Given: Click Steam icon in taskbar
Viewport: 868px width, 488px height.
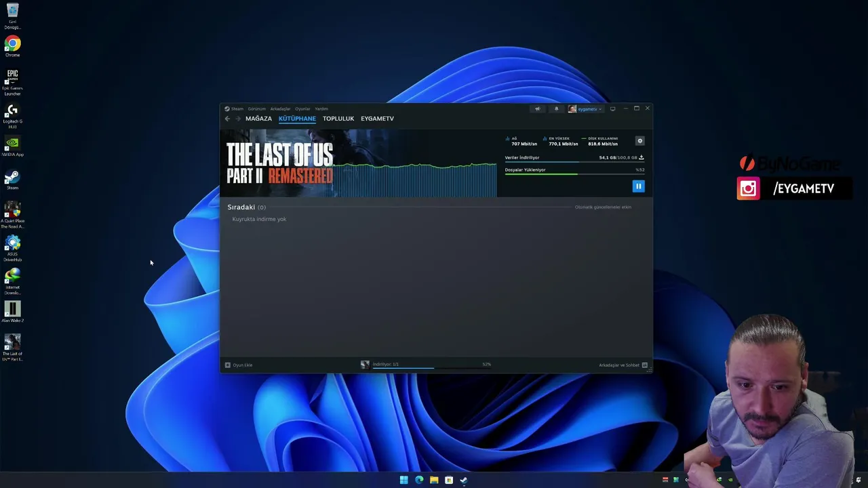Looking at the screenshot, I should (x=464, y=480).
